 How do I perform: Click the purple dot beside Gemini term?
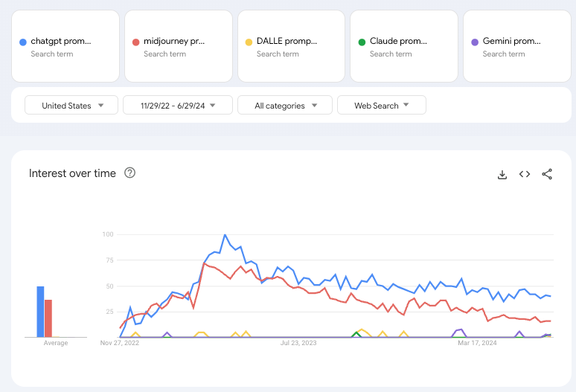click(x=475, y=42)
